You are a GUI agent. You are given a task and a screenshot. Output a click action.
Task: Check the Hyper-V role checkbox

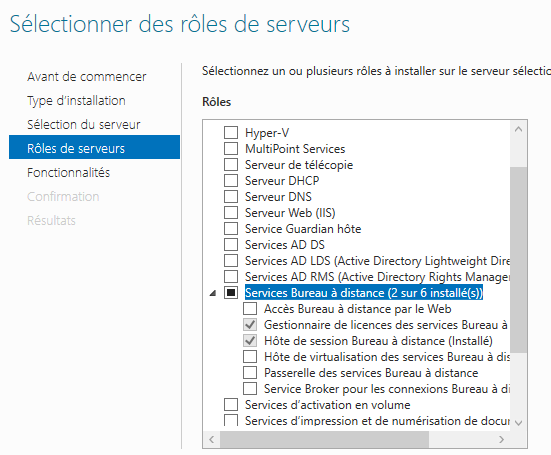pos(231,132)
